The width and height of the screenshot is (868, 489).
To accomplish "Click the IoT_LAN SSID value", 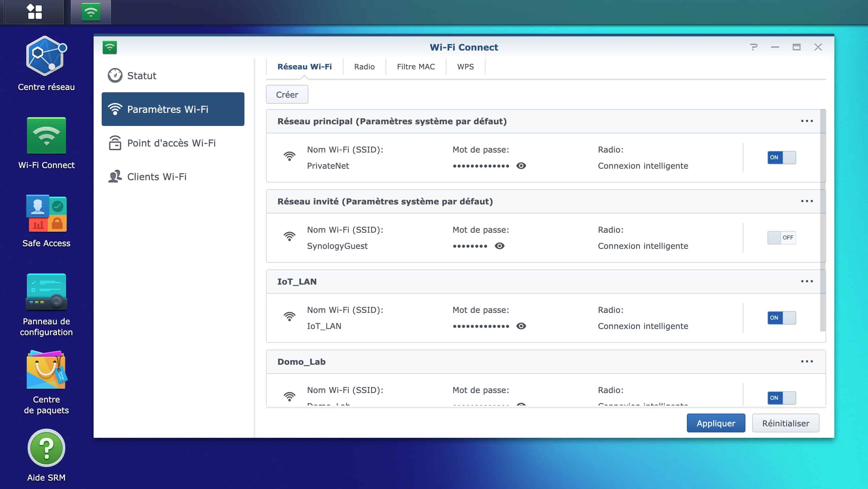I will click(x=324, y=326).
